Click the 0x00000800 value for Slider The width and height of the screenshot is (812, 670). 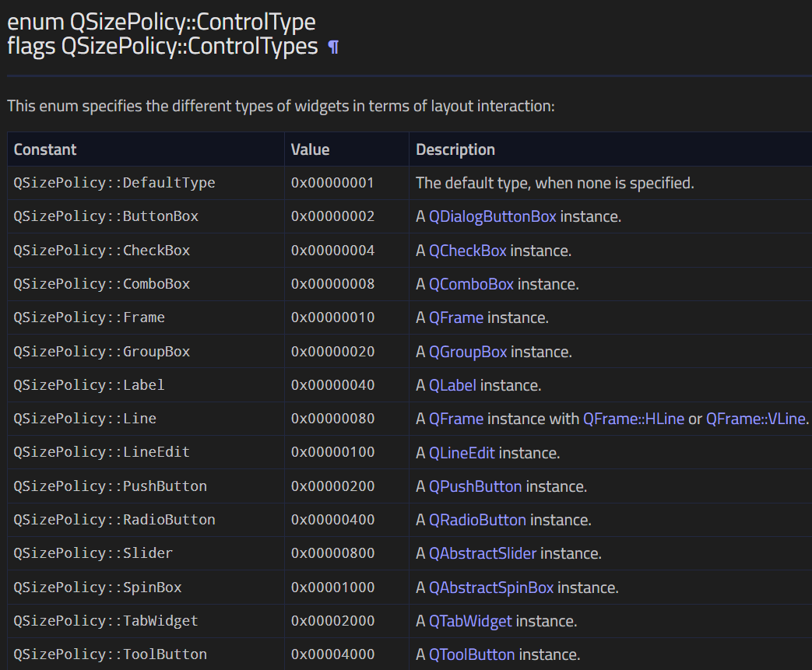click(x=332, y=553)
